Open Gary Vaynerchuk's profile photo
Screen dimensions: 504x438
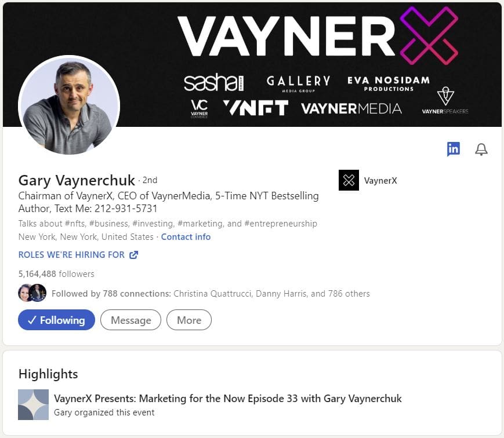(x=69, y=105)
